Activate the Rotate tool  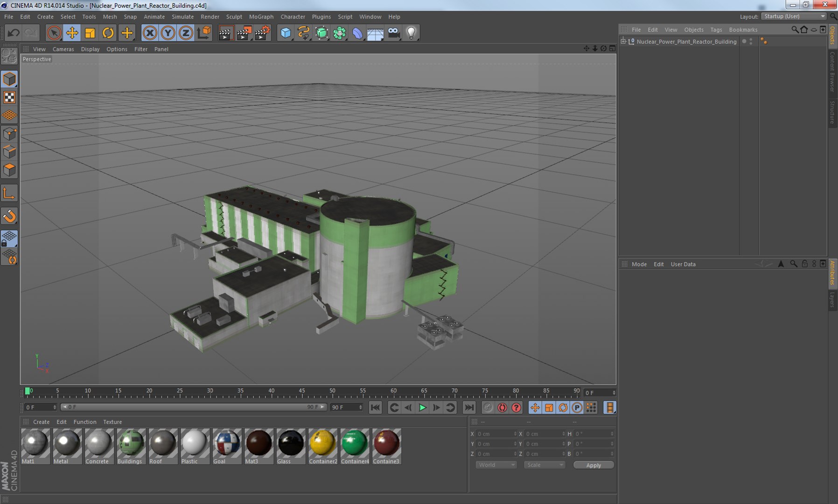pyautogui.click(x=108, y=33)
